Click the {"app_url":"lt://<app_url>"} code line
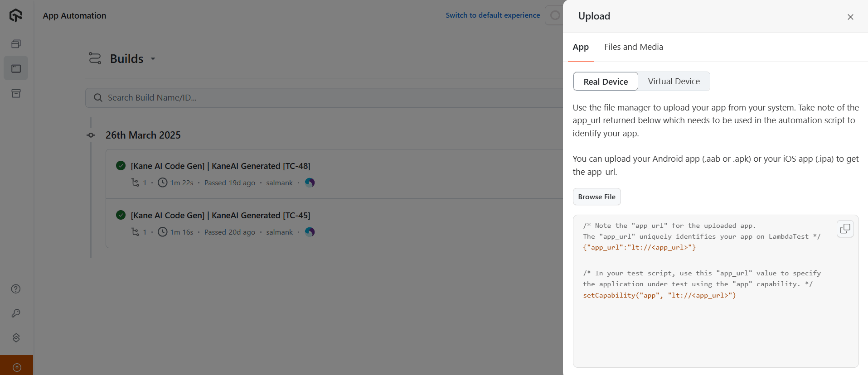Image resolution: width=868 pixels, height=375 pixels. (639, 247)
